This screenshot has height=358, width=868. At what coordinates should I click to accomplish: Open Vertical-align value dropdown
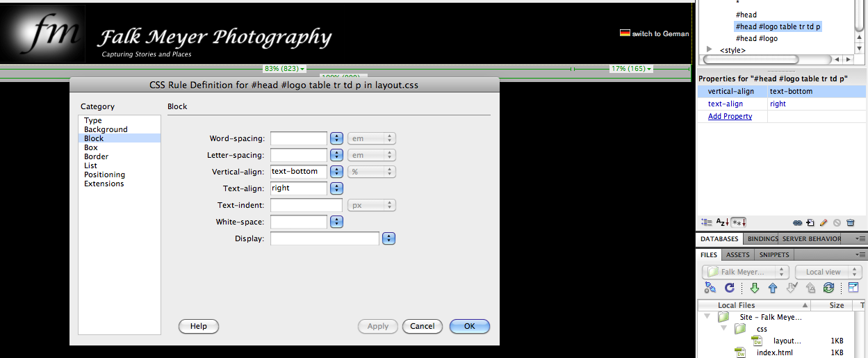[337, 172]
